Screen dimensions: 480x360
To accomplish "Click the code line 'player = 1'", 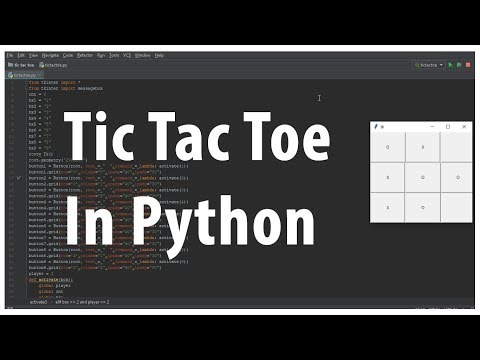I will (41, 274).
